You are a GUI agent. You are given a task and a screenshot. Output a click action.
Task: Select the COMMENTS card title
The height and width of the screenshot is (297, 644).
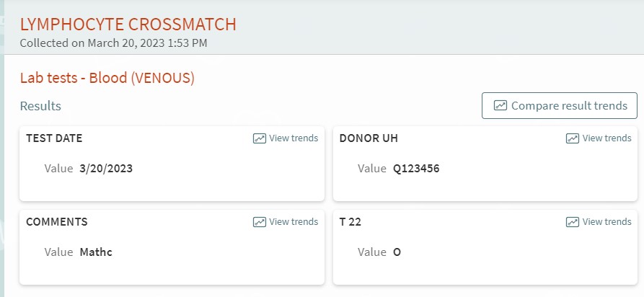pyautogui.click(x=57, y=222)
